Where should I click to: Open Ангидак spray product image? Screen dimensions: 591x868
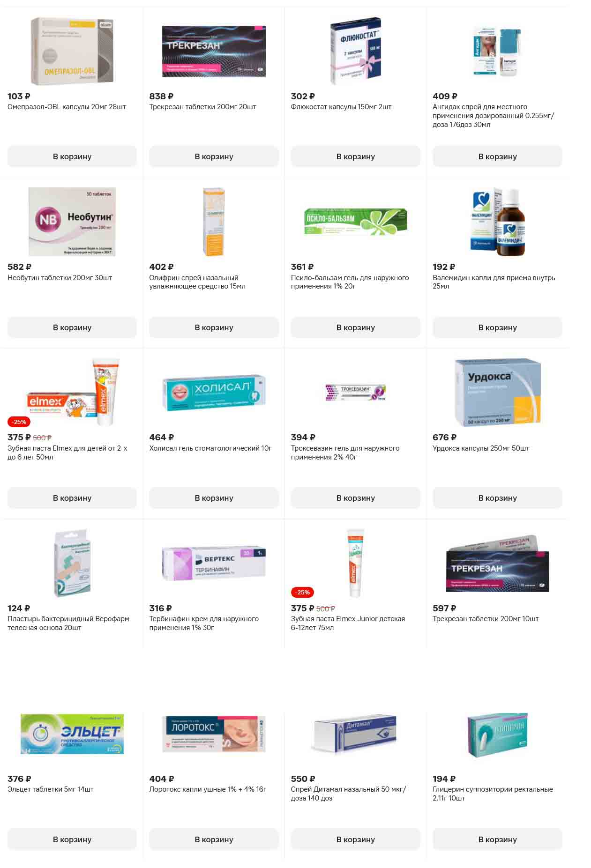497,51
